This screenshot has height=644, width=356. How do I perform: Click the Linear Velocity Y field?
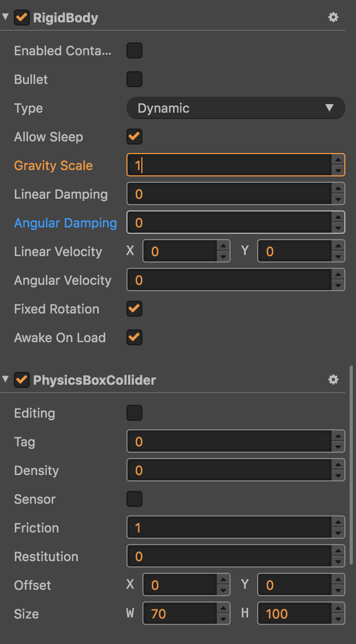pos(293,252)
